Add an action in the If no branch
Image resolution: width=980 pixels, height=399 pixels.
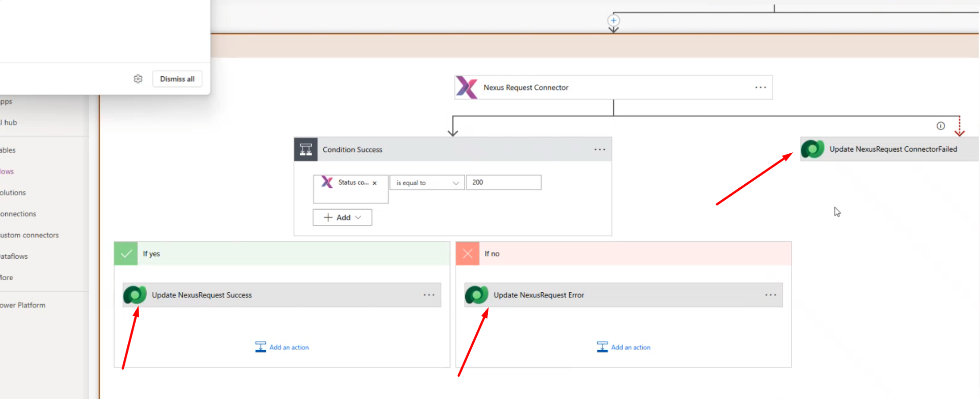tap(624, 347)
